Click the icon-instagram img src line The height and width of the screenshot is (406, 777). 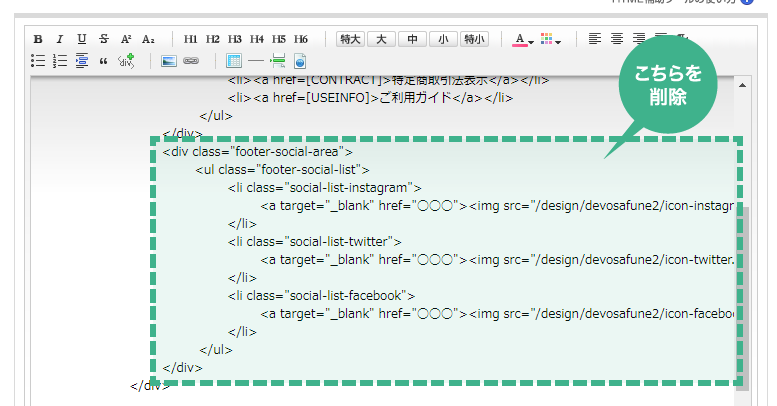tap(497, 206)
